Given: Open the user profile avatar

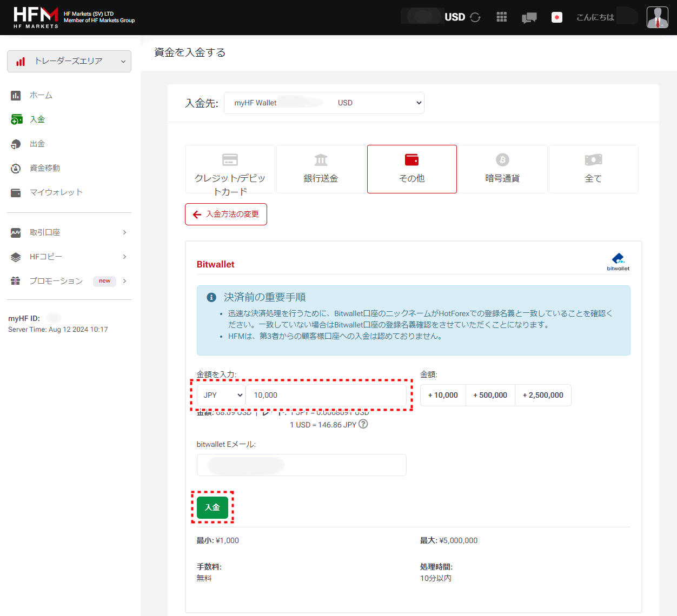Looking at the screenshot, I should (x=658, y=17).
